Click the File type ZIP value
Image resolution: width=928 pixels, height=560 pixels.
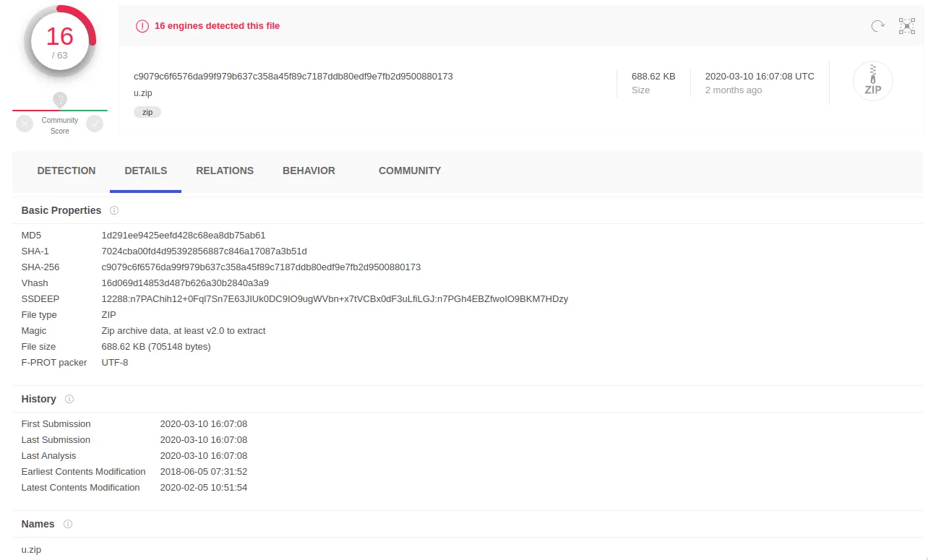109,315
